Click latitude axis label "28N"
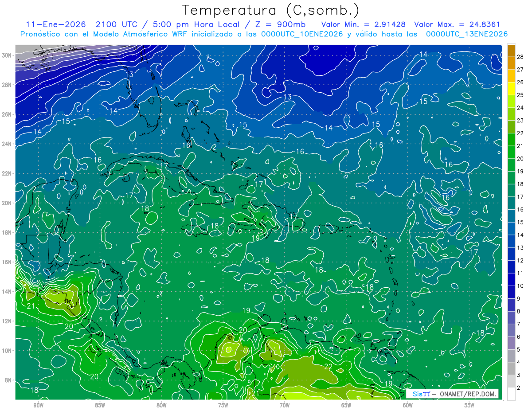532x411 pixels. pos(8,85)
